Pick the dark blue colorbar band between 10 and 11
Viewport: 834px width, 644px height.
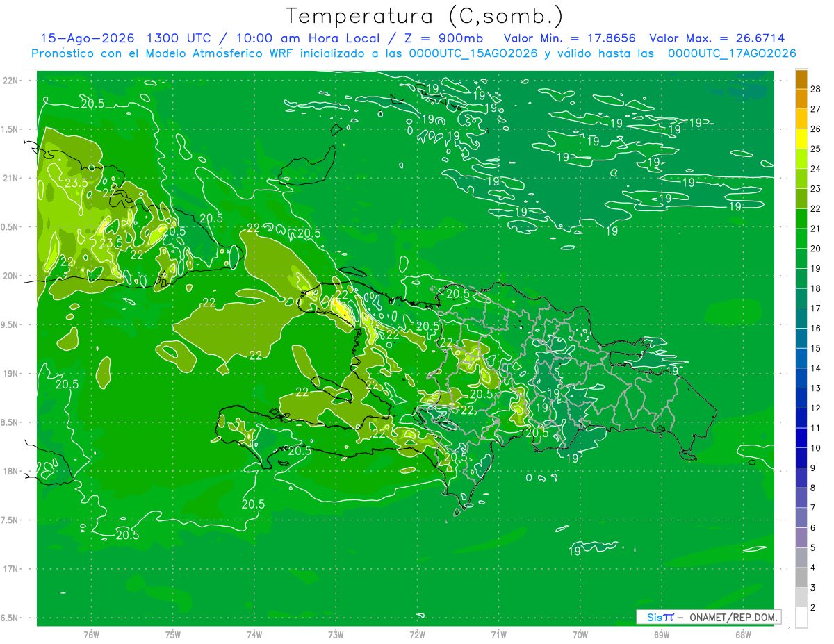click(x=801, y=438)
